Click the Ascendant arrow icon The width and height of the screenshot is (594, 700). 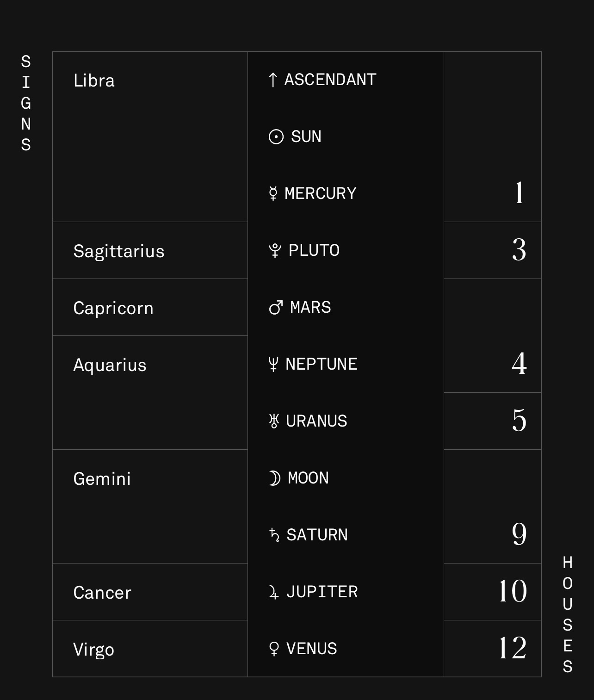pyautogui.click(x=273, y=80)
